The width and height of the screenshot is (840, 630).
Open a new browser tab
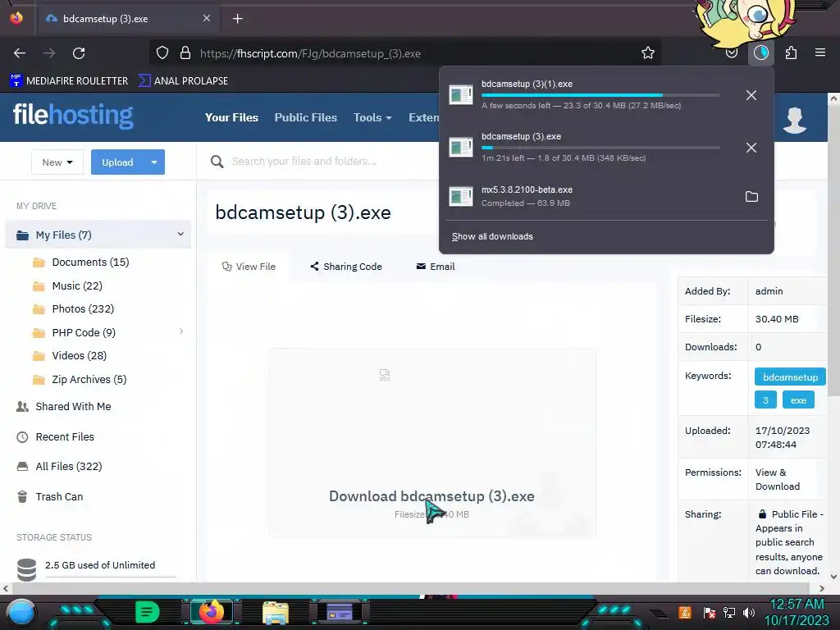237,19
